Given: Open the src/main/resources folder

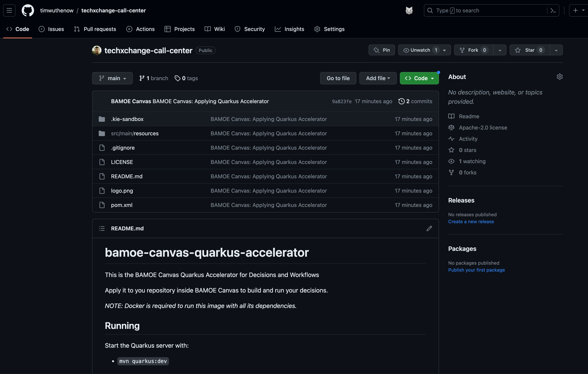Looking at the screenshot, I should coord(135,133).
